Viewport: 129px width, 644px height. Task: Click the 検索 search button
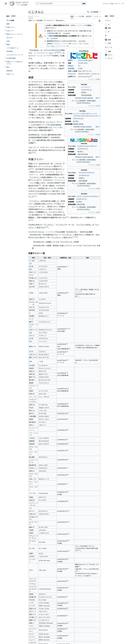tap(84, 4)
